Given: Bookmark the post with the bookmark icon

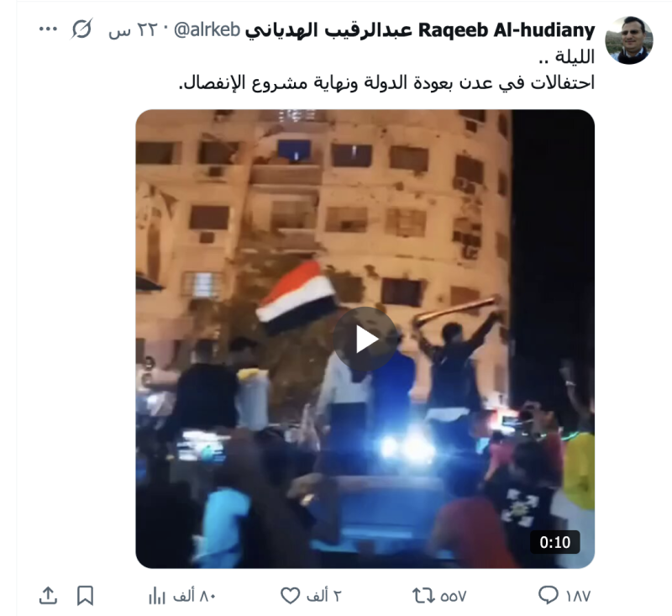Looking at the screenshot, I should tap(85, 596).
